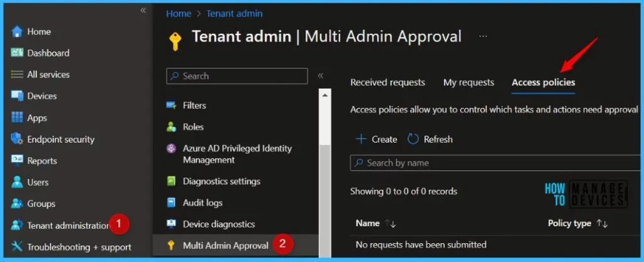Open Roles menu item label
Viewport: 644px width, 262px height.
pos(193,127)
